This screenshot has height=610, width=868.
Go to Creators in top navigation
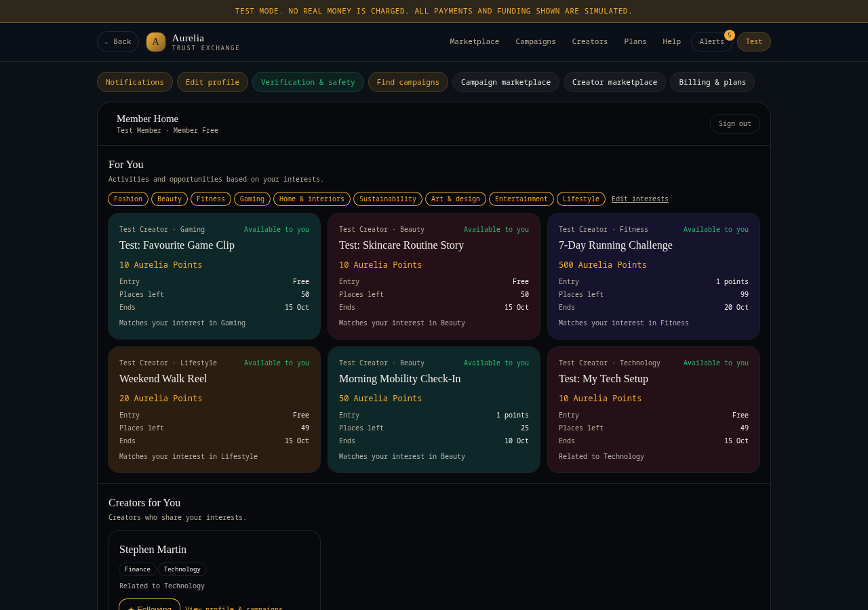coord(590,42)
